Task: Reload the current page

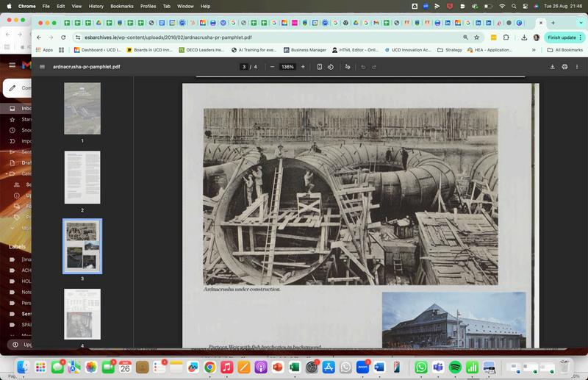Action: click(x=62, y=37)
